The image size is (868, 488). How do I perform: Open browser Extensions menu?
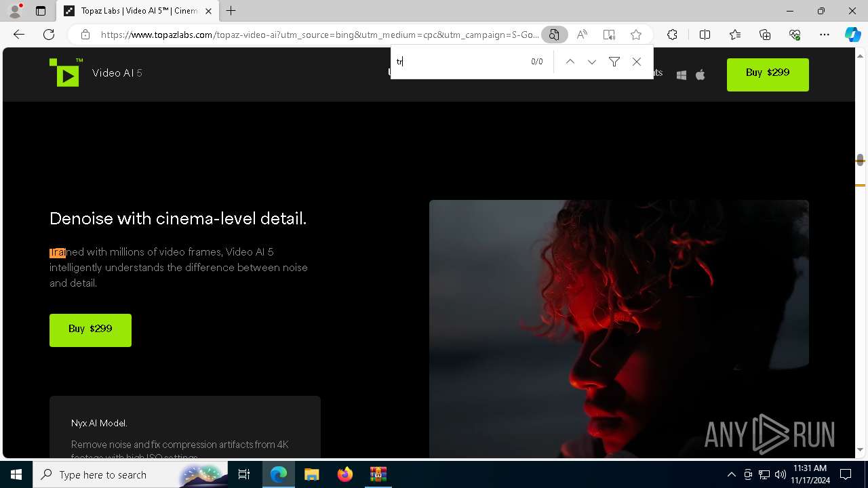pos(672,35)
